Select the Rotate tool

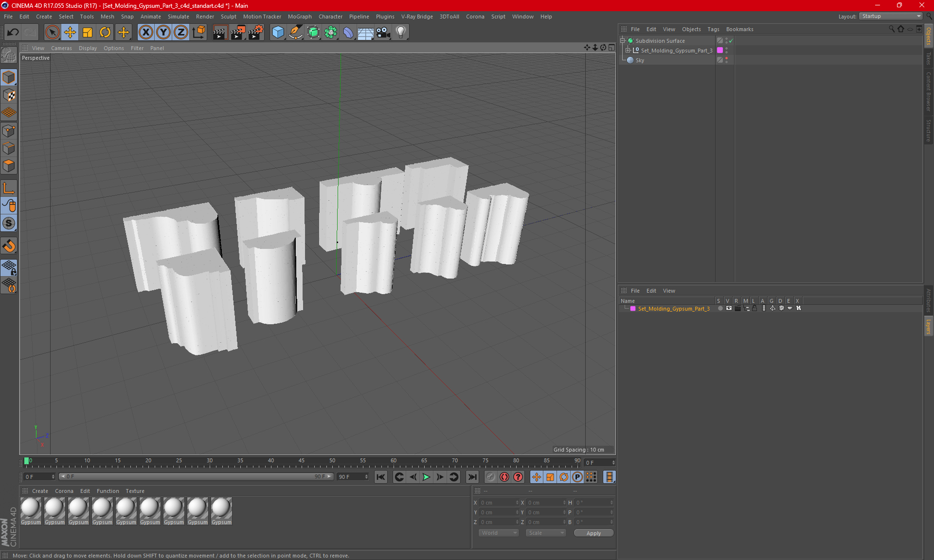pos(105,33)
